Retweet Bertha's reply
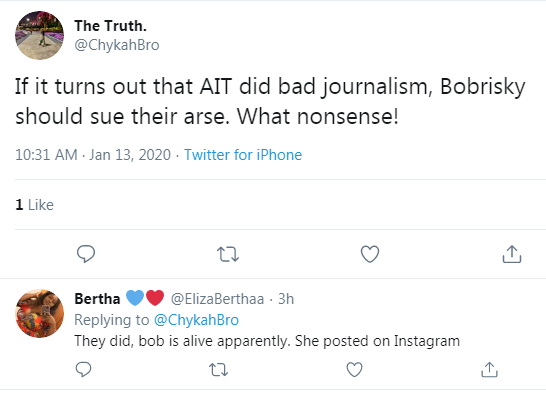 [x=218, y=370]
